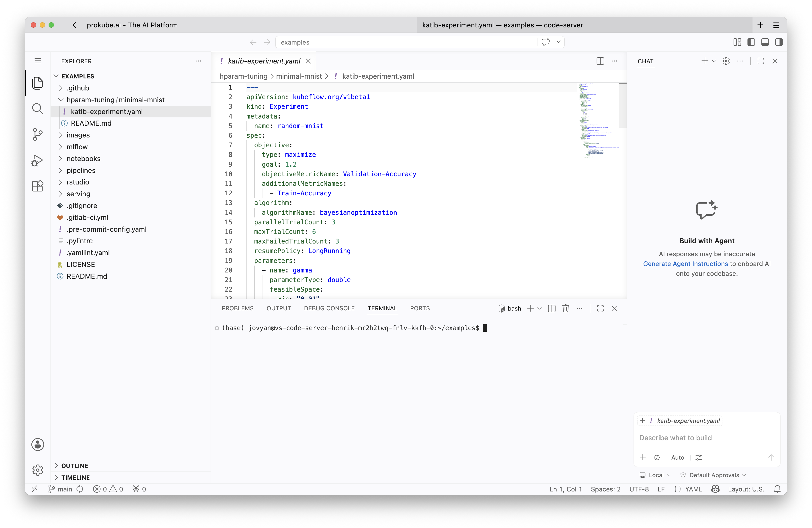Open the Explorer view in activity bar
The height and width of the screenshot is (528, 812).
37,83
